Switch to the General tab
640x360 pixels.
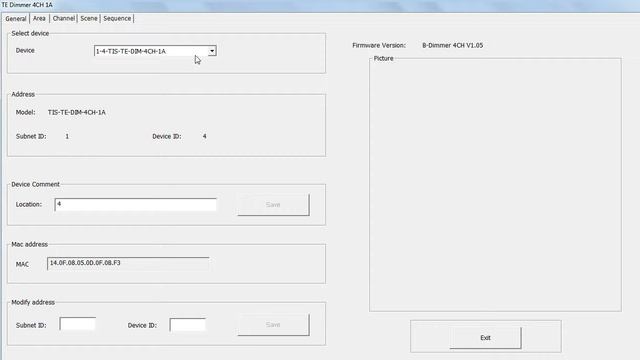(x=16, y=19)
